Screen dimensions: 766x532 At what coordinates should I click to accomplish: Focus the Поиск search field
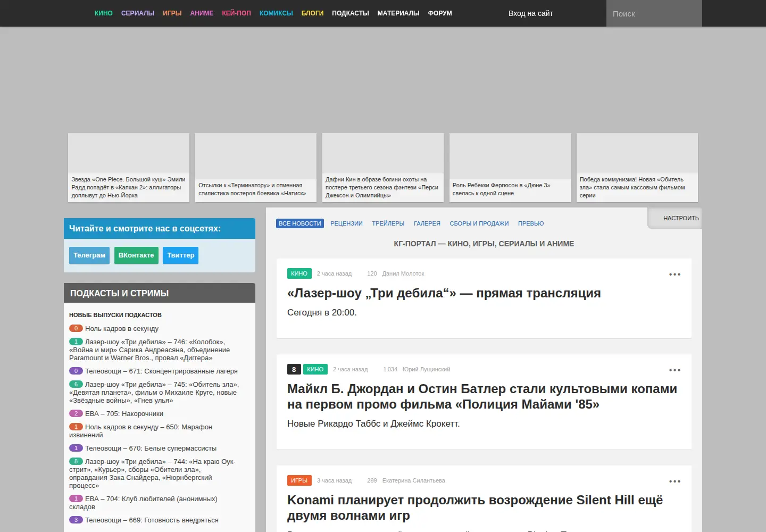(x=654, y=13)
